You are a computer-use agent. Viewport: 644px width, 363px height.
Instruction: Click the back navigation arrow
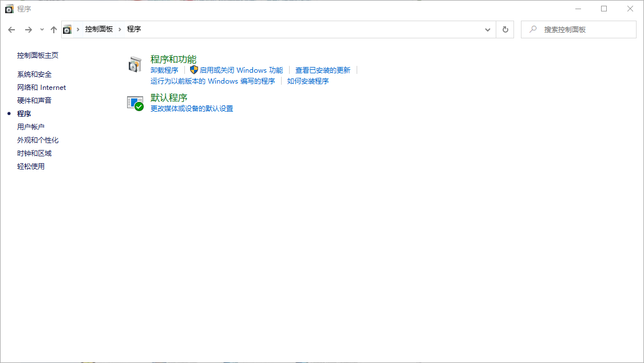click(11, 29)
